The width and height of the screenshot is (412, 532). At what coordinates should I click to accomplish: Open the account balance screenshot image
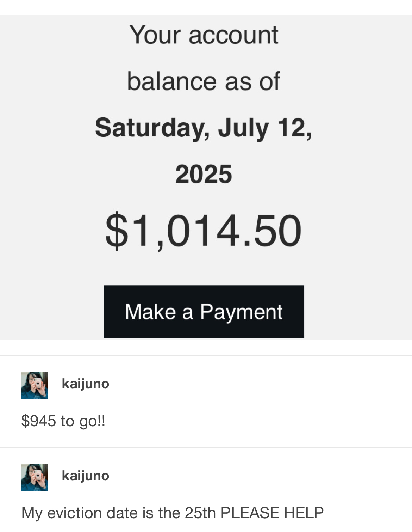tap(206, 177)
